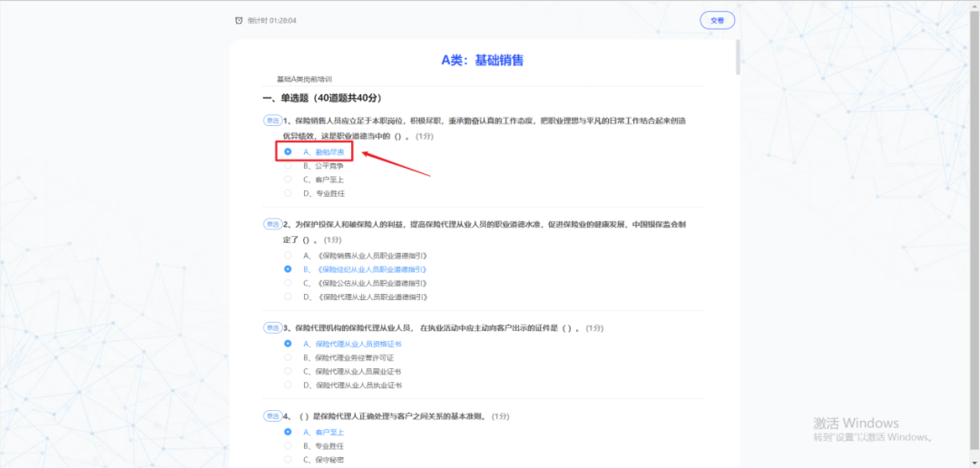Click question 4 stem about 正确处理与客户之间关系的基本准则
The height and width of the screenshot is (468, 980).
(397, 415)
